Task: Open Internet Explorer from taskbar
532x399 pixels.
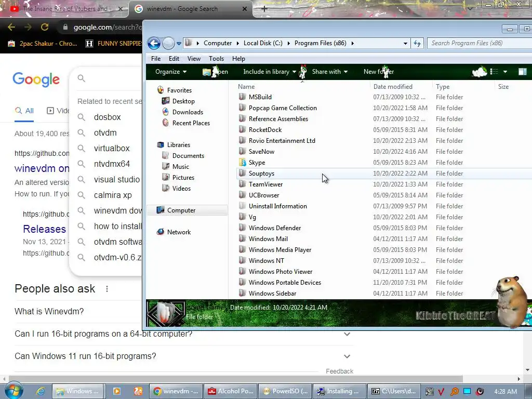Action: 41,391
